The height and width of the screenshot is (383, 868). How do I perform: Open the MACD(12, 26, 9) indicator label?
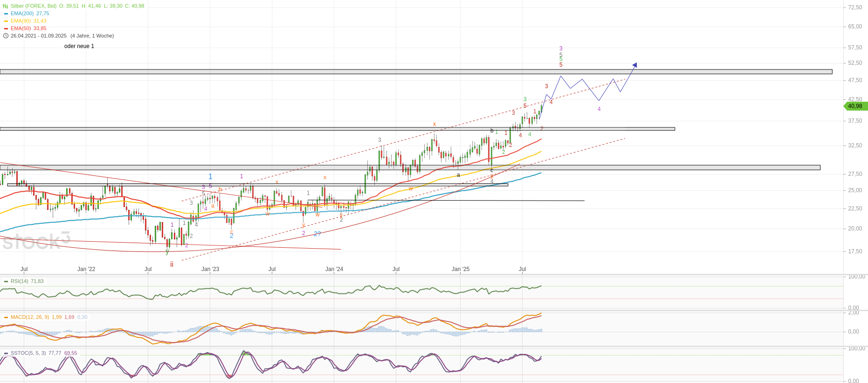[x=30, y=317]
